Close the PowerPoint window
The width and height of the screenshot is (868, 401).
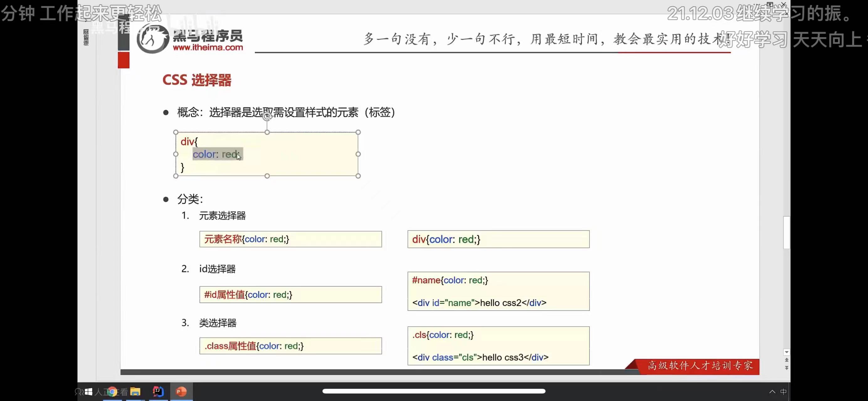pos(783,4)
